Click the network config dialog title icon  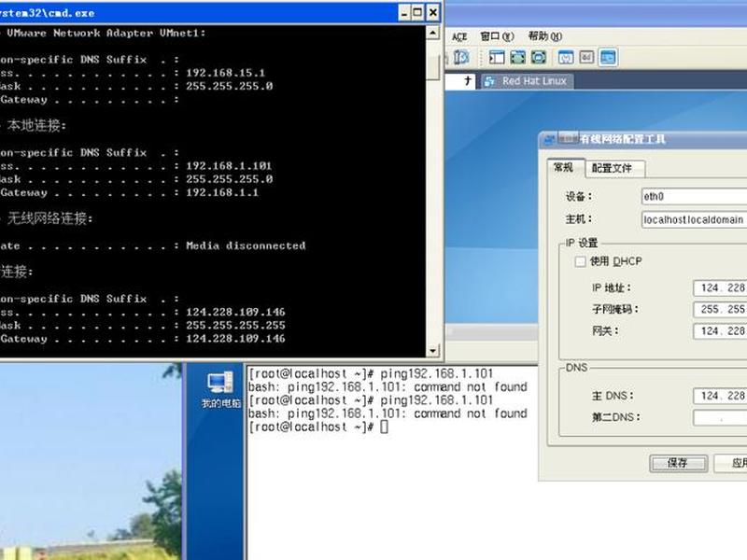(x=550, y=139)
